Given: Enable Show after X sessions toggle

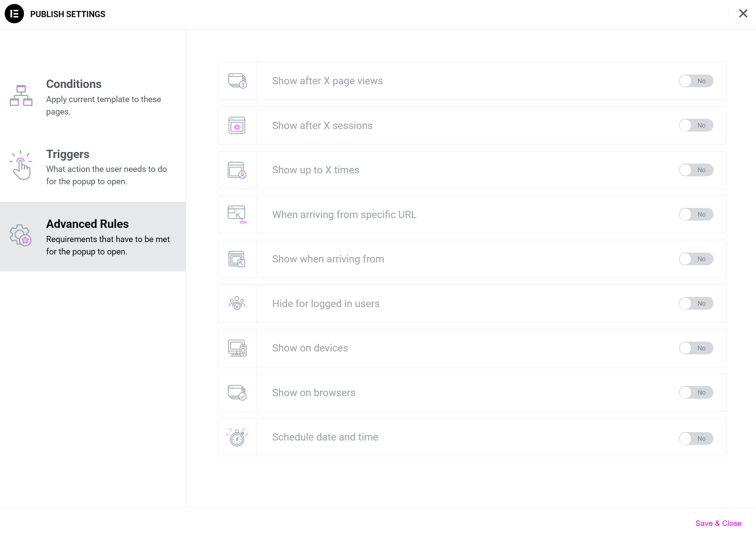Looking at the screenshot, I should 696,125.
